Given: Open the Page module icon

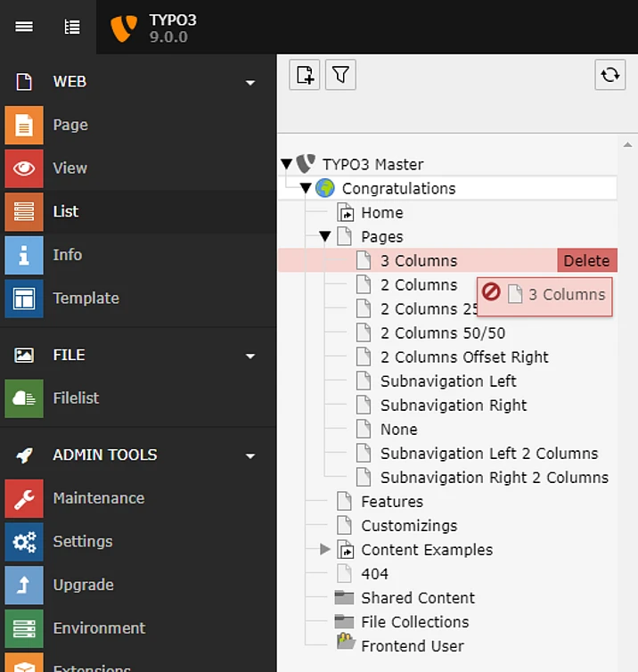Looking at the screenshot, I should tap(24, 125).
